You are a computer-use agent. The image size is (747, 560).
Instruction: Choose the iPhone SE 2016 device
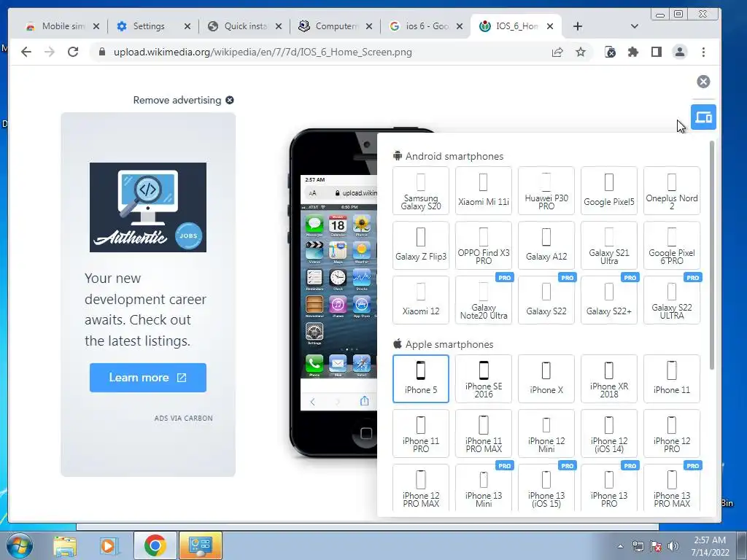pos(484,379)
